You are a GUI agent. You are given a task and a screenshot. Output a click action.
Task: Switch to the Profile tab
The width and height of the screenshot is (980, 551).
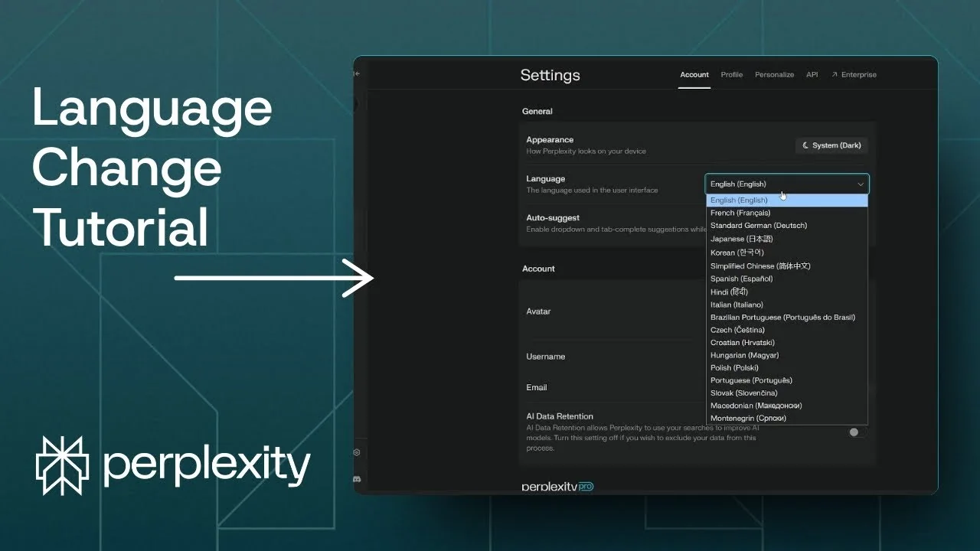pyautogui.click(x=731, y=74)
